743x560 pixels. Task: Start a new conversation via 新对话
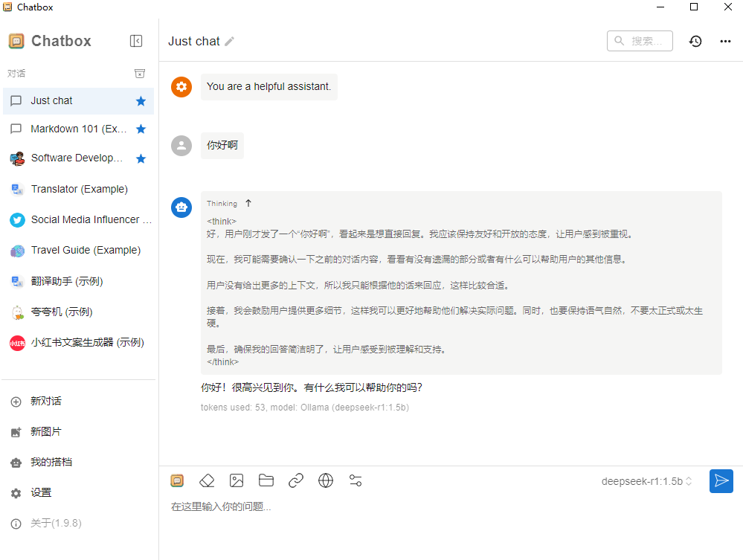pyautogui.click(x=45, y=401)
